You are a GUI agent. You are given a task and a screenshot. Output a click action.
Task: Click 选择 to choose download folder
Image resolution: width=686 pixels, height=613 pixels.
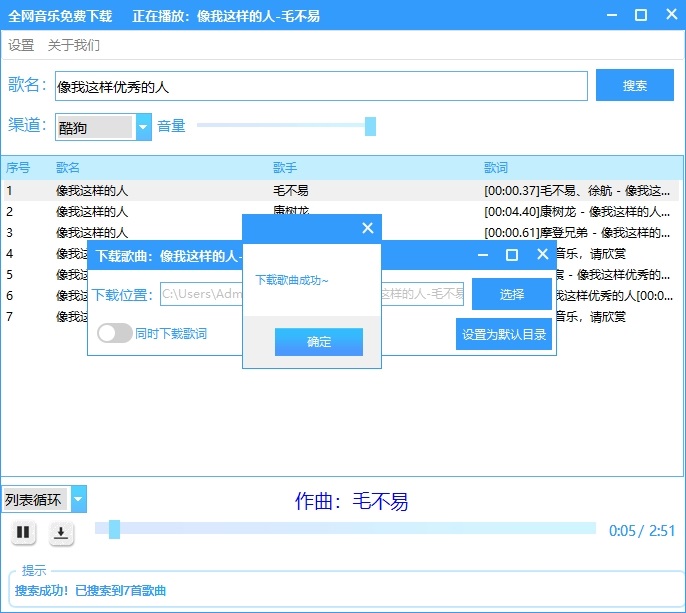click(511, 294)
